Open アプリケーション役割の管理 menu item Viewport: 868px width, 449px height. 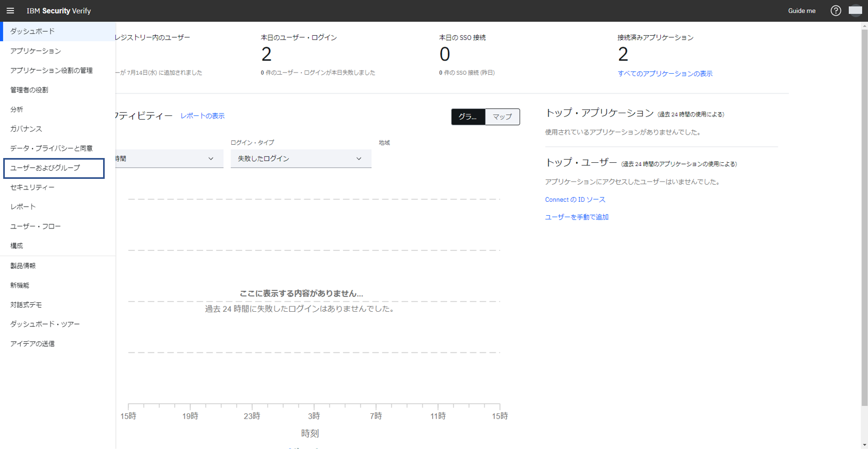58,70
